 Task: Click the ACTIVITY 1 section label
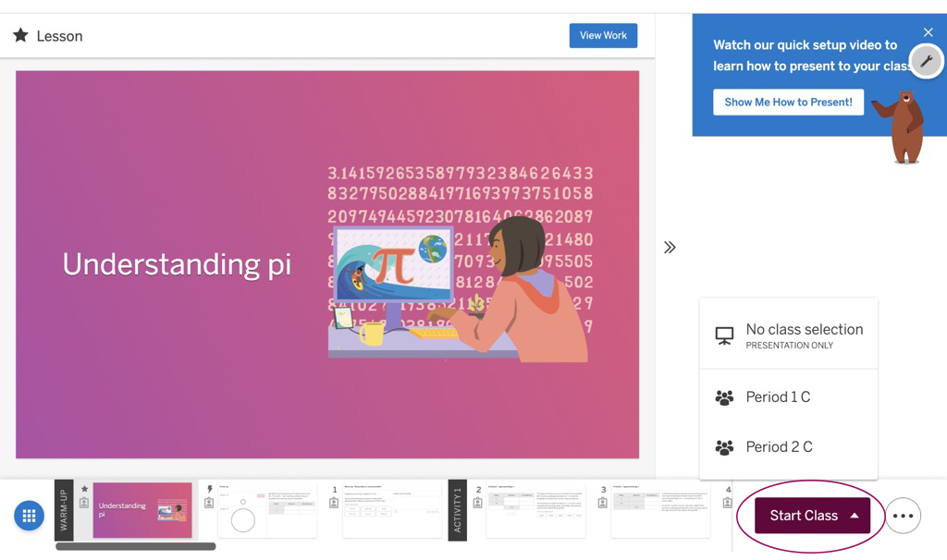point(457,510)
